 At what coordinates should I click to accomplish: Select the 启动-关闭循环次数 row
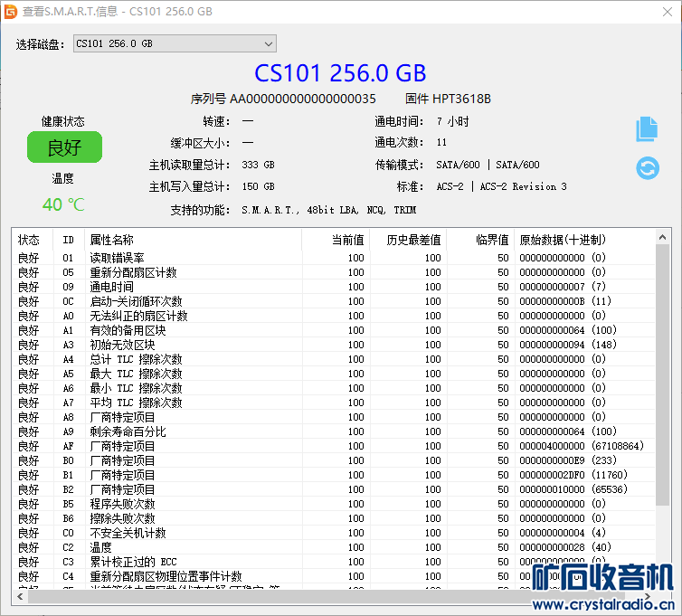[333, 301]
